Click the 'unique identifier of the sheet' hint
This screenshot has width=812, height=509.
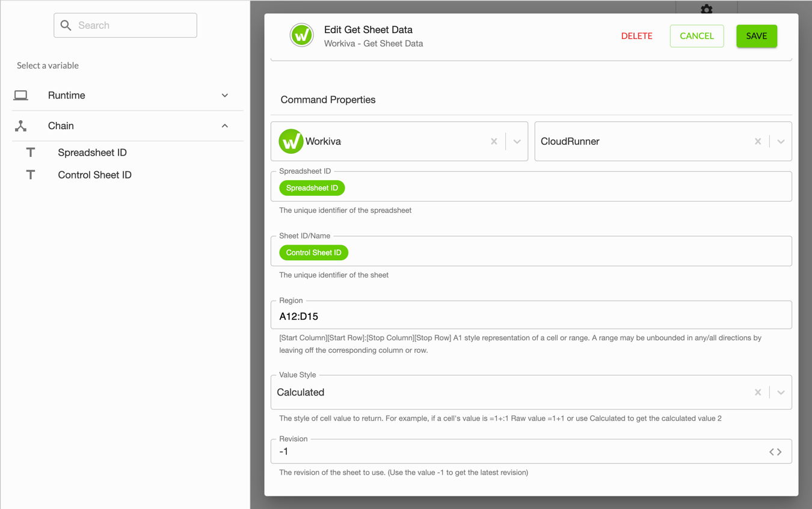[x=334, y=275]
